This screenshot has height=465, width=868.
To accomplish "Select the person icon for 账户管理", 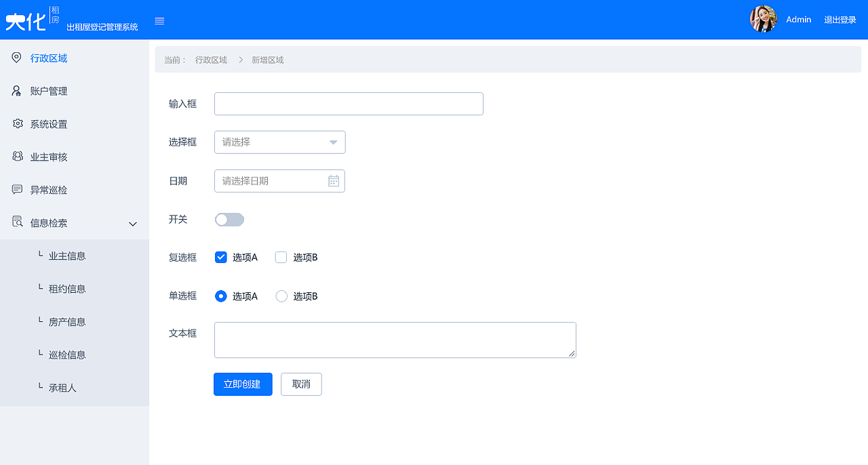I will (16, 91).
